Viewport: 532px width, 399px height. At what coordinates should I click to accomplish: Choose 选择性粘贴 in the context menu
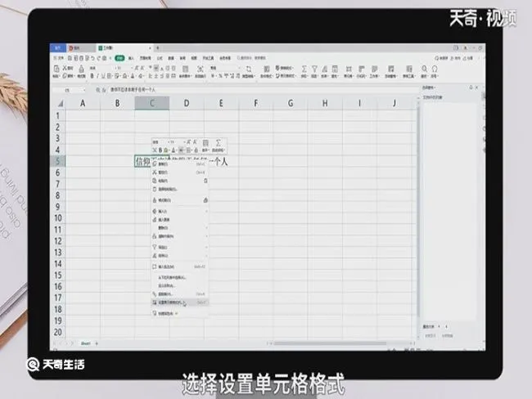(x=180, y=189)
